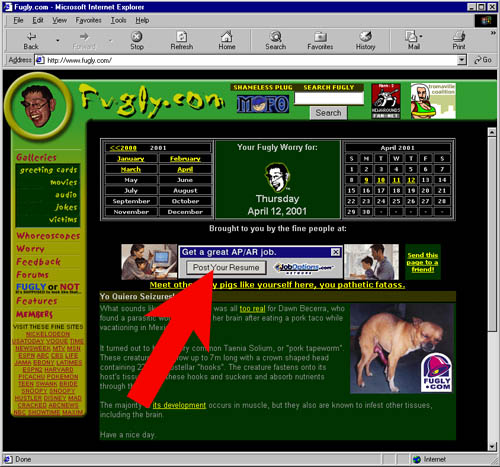Open the Favorites folder toolbar icon
Viewport: 500px width, 467px height.
[320, 36]
